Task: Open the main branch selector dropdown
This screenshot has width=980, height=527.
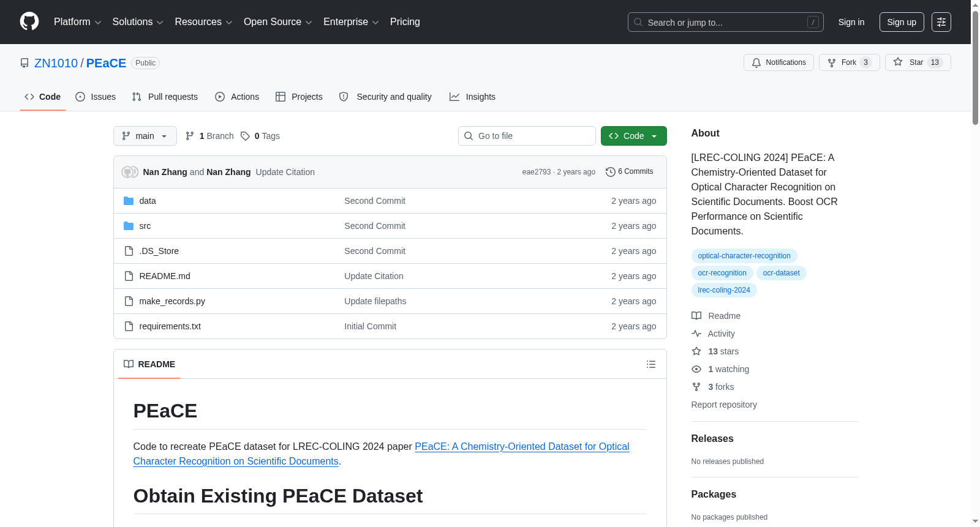Action: click(145, 136)
